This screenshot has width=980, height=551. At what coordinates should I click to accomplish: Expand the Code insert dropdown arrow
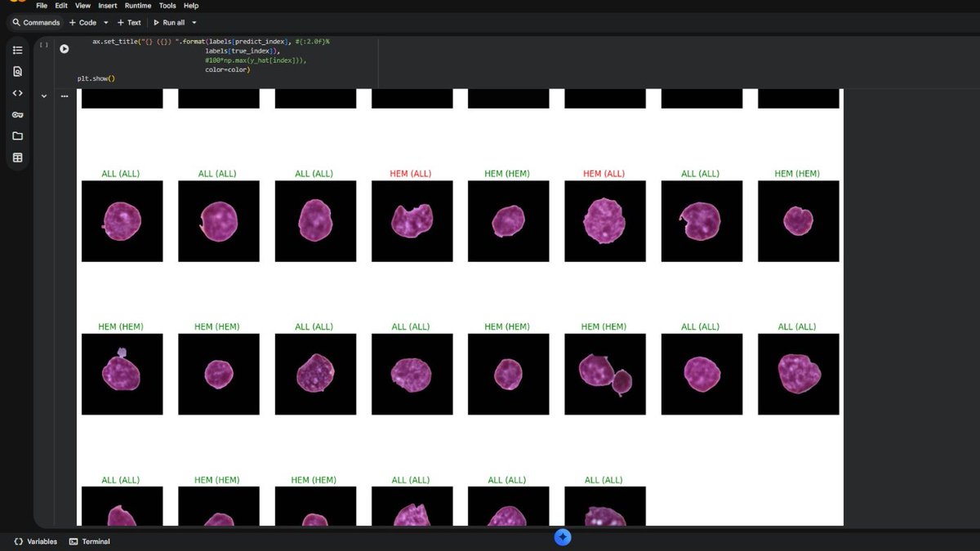pyautogui.click(x=106, y=23)
